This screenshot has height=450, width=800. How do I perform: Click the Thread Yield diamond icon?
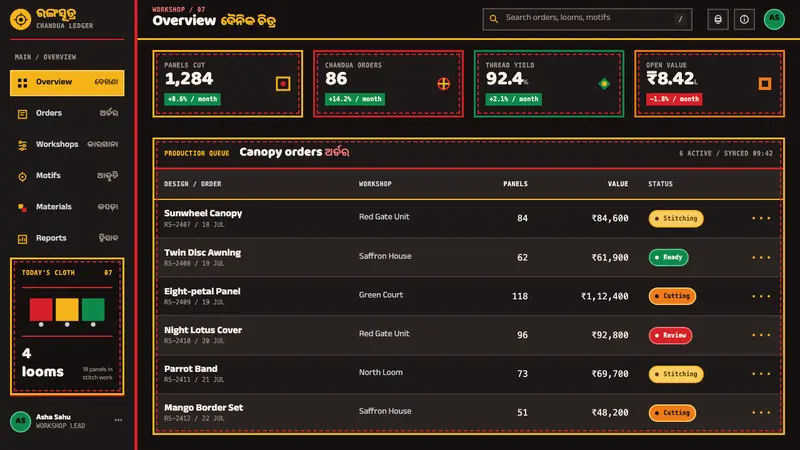pos(604,84)
